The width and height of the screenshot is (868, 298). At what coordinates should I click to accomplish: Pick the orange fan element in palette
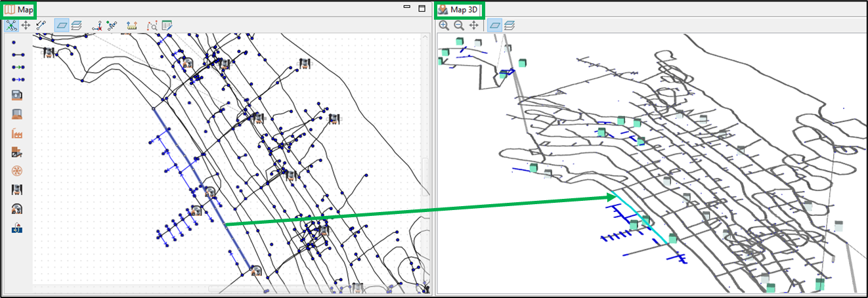(x=18, y=171)
